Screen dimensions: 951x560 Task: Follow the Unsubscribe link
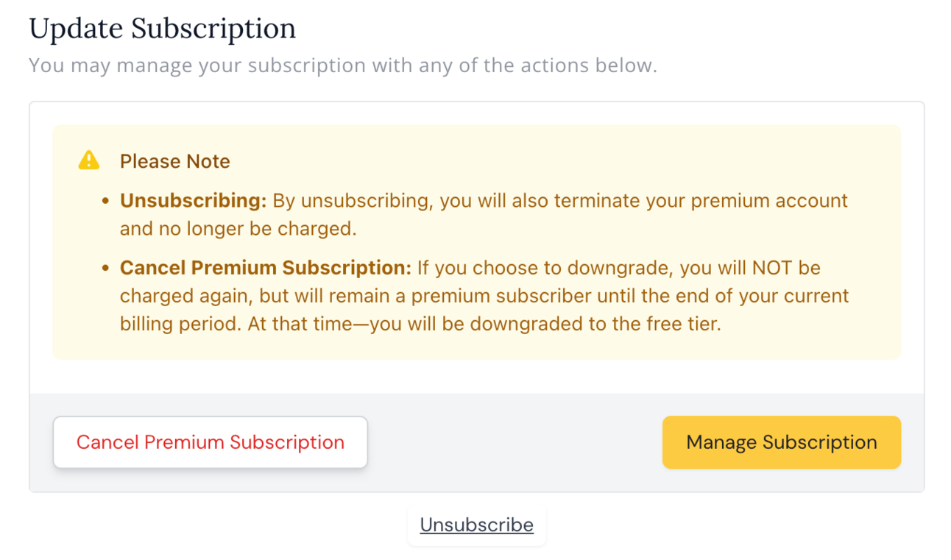coord(476,525)
